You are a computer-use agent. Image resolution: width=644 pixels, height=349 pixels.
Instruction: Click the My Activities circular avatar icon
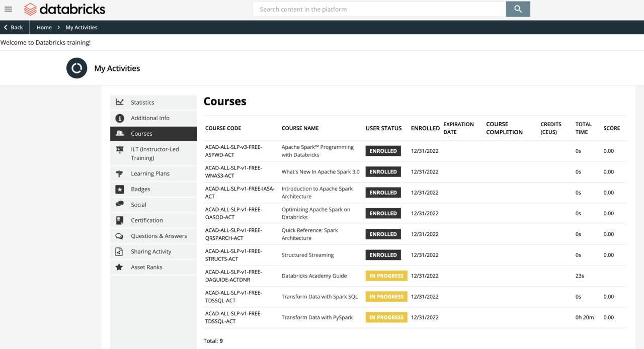pyautogui.click(x=76, y=68)
